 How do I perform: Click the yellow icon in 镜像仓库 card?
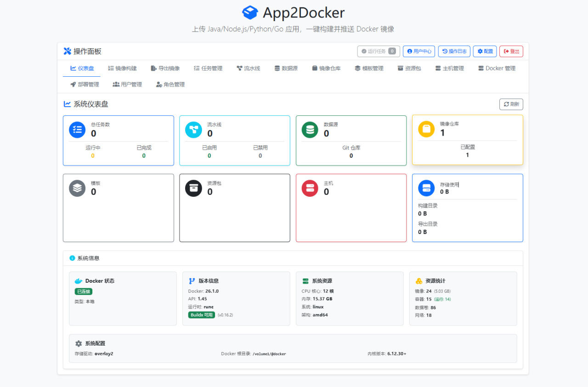(x=426, y=129)
